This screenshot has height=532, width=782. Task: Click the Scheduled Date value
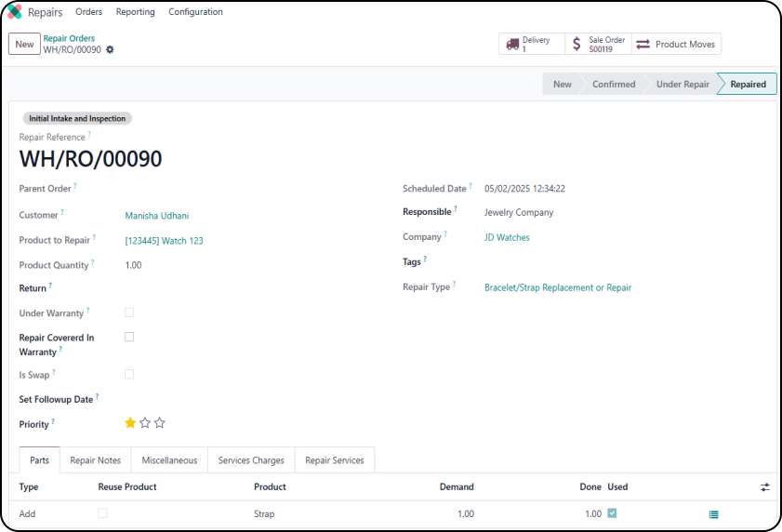524,189
